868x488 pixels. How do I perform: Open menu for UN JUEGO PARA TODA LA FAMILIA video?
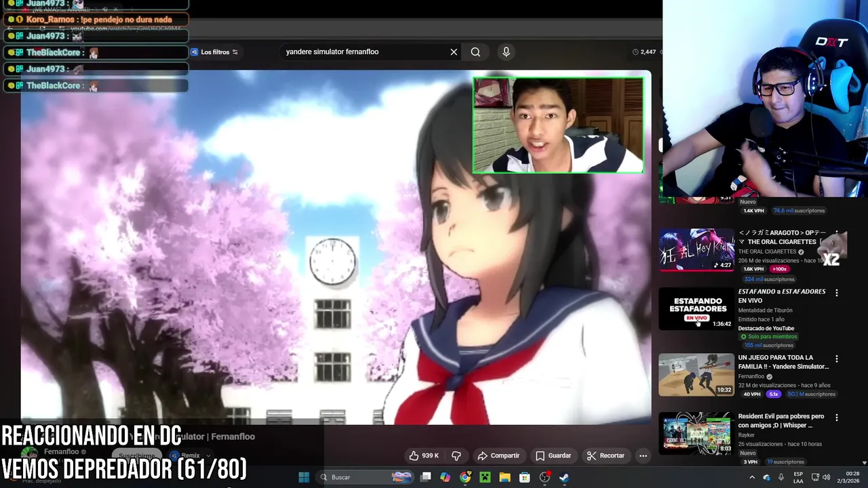coord(836,359)
